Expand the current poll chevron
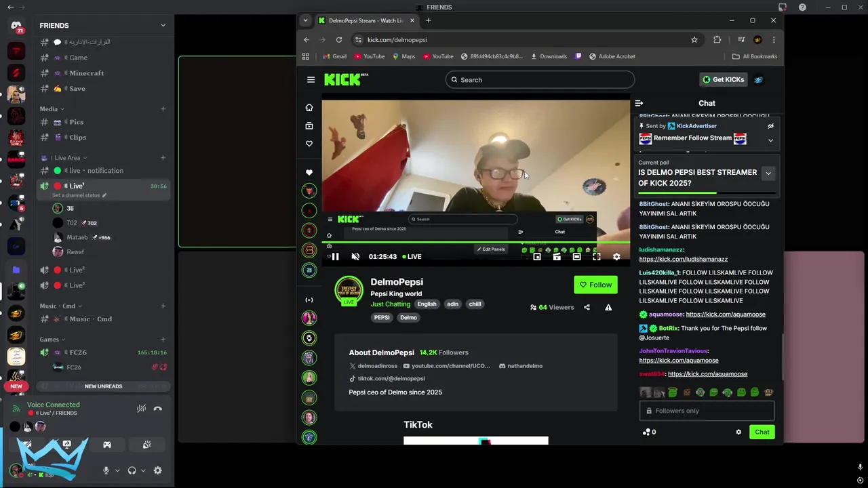The width and height of the screenshot is (868, 488). pyautogui.click(x=768, y=174)
